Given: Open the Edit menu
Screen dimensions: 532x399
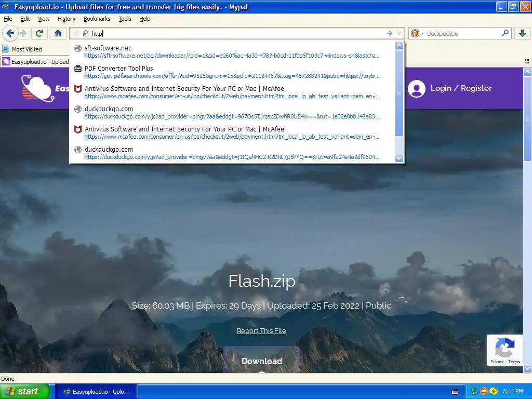Looking at the screenshot, I should coord(25,19).
